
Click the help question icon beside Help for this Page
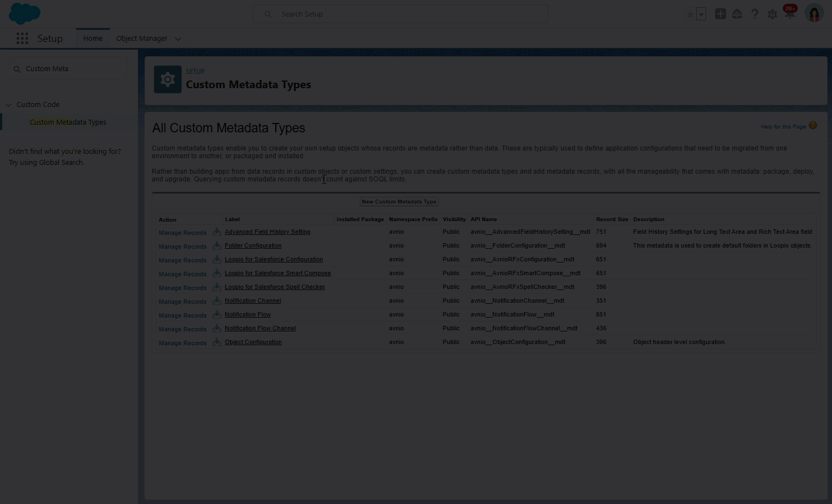tap(813, 126)
